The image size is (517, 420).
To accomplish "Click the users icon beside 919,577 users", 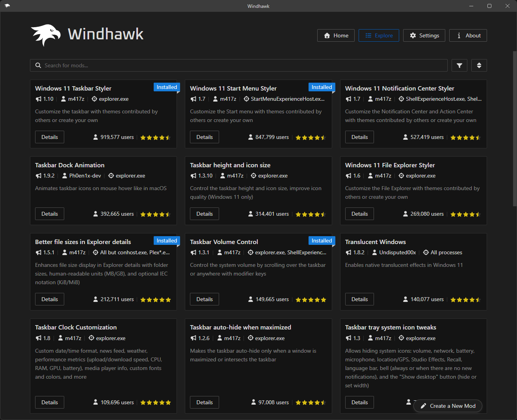I will pyautogui.click(x=95, y=137).
